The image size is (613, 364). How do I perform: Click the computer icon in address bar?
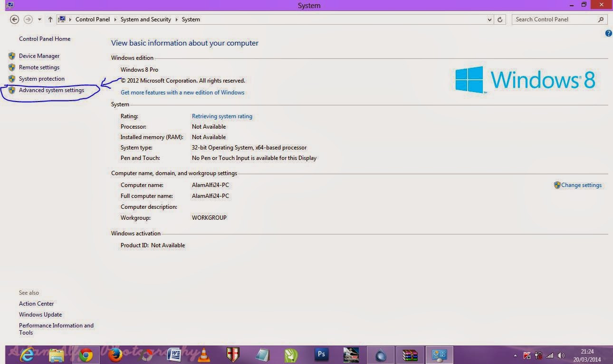tap(62, 19)
